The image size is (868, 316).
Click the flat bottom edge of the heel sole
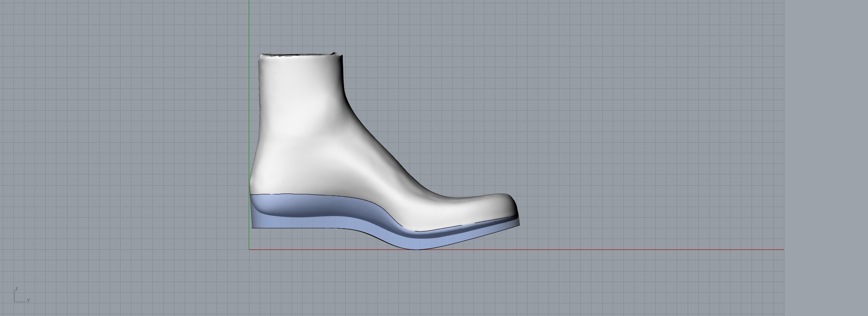(x=296, y=228)
